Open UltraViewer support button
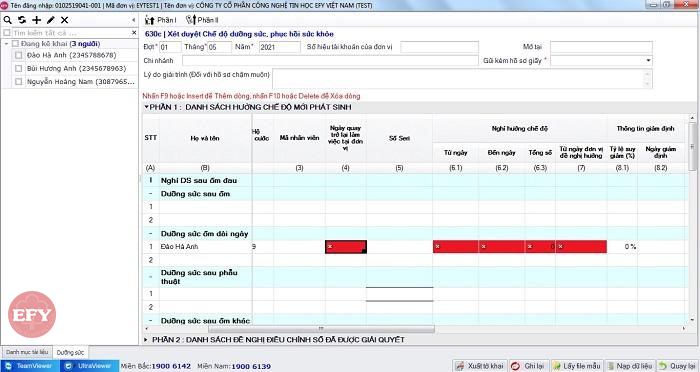 pyautogui.click(x=89, y=366)
